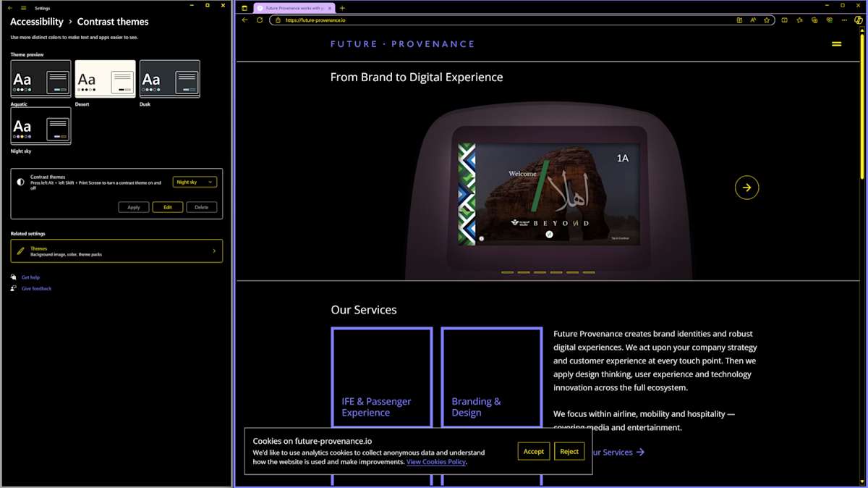This screenshot has height=488, width=868.
Task: Click the contrast themes half-circle icon
Action: click(x=20, y=182)
